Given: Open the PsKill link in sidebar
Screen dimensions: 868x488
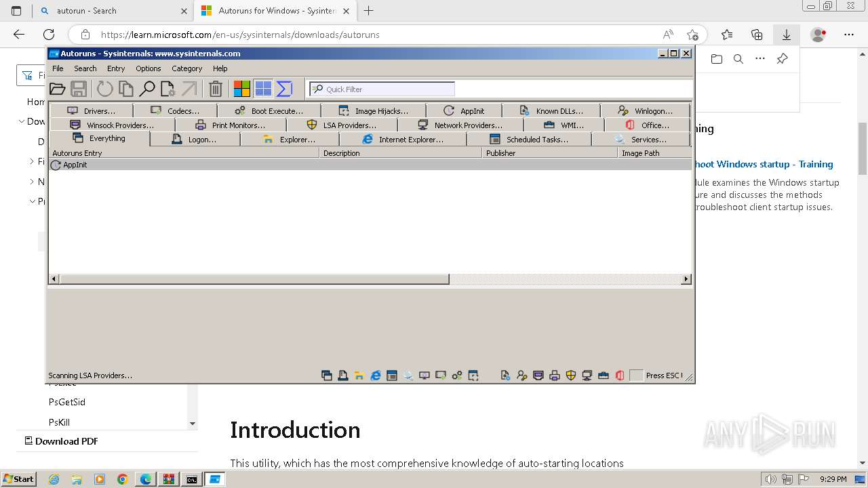Looking at the screenshot, I should [59, 422].
